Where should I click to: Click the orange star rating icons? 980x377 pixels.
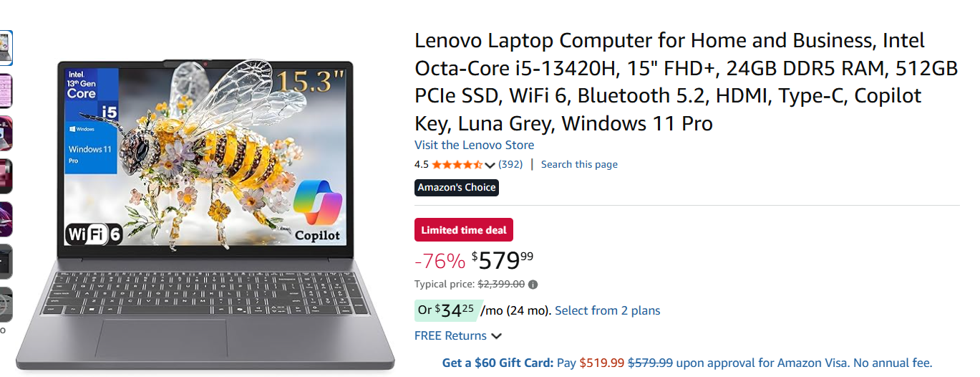[457, 165]
